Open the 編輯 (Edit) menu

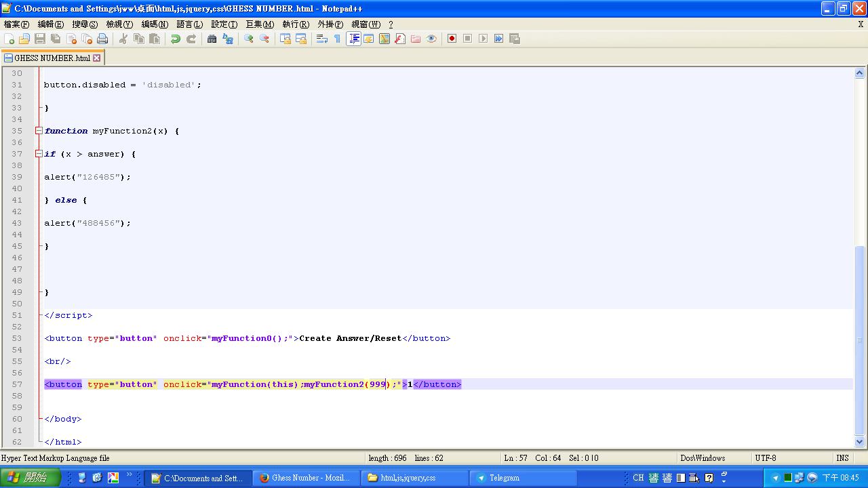point(51,24)
